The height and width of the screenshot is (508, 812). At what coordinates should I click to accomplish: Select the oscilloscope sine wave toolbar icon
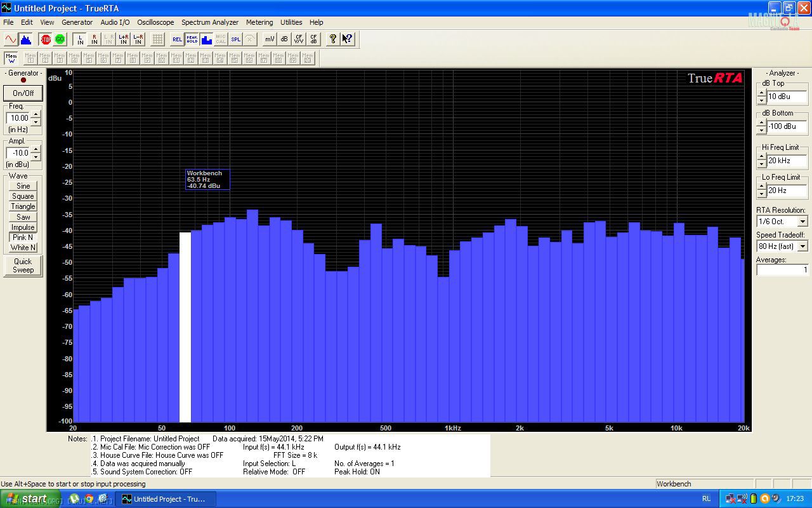click(11, 39)
